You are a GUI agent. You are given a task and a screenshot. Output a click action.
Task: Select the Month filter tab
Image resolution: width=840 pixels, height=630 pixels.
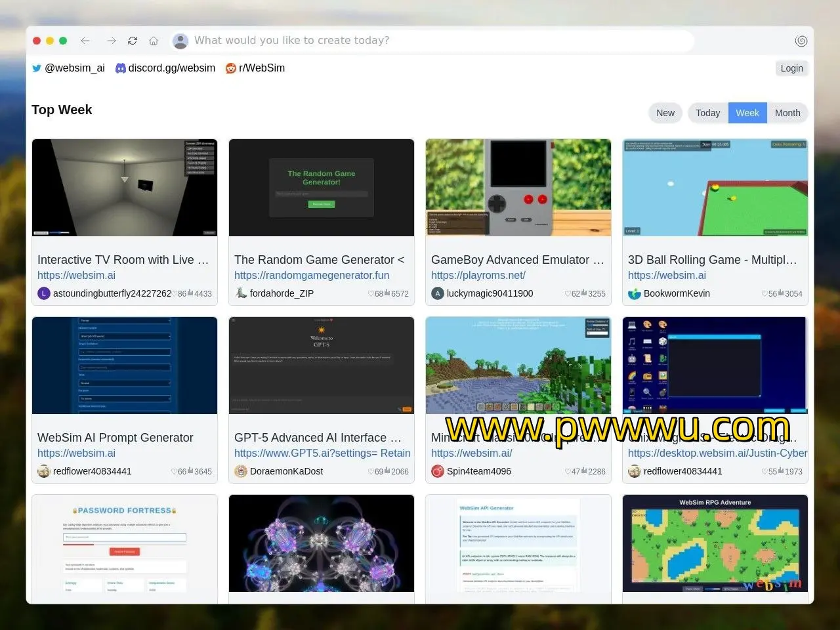787,113
